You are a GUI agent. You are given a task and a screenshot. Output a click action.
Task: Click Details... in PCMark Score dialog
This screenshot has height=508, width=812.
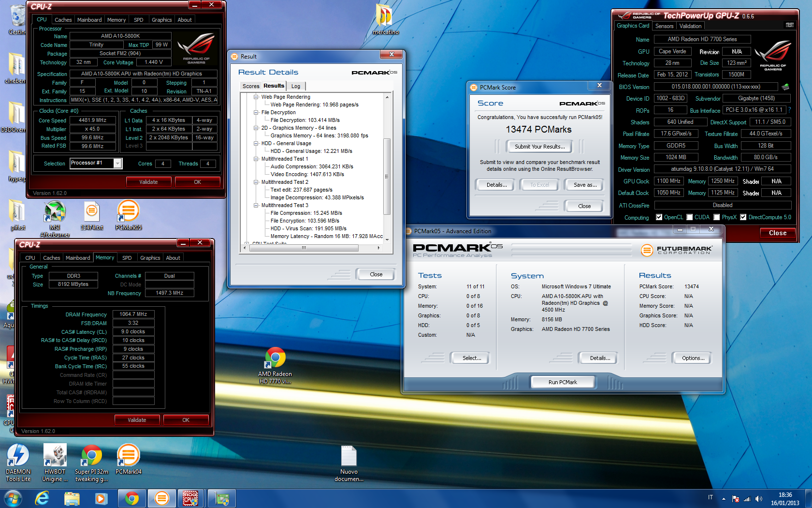[496, 185]
